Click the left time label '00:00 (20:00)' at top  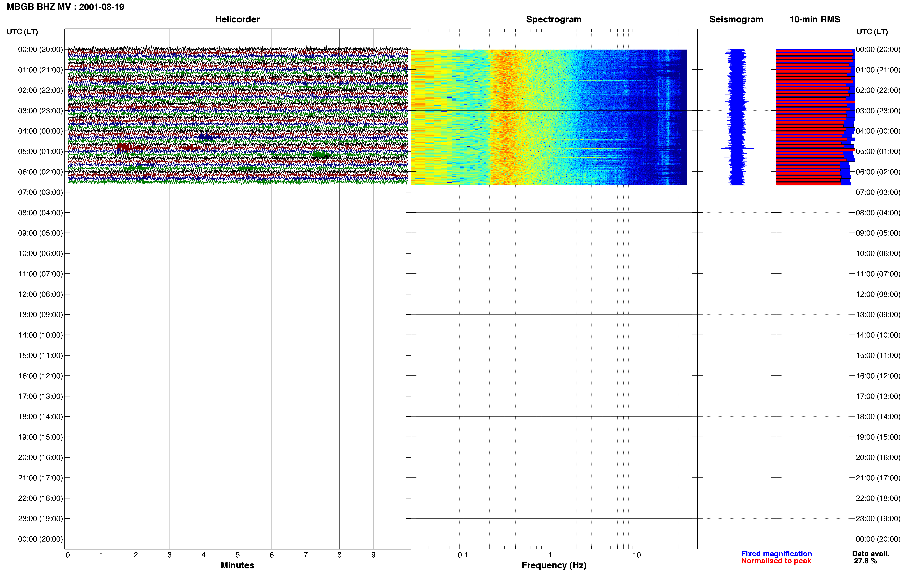point(41,49)
